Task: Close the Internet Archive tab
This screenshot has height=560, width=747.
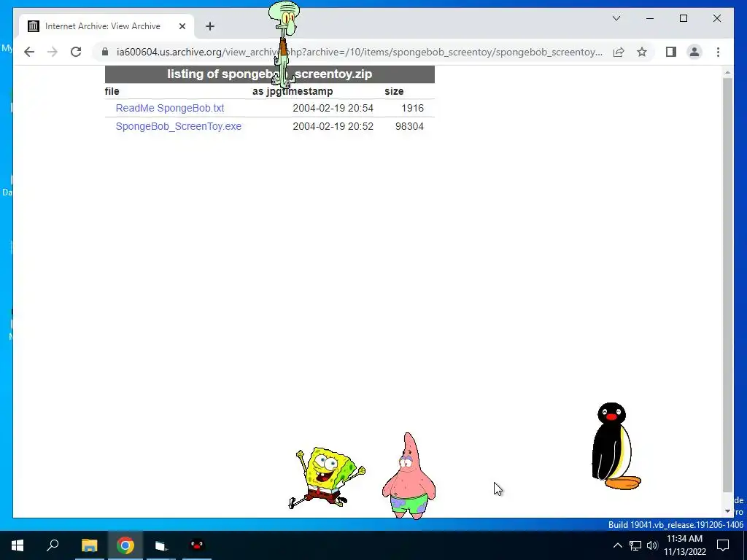Action: click(x=182, y=26)
